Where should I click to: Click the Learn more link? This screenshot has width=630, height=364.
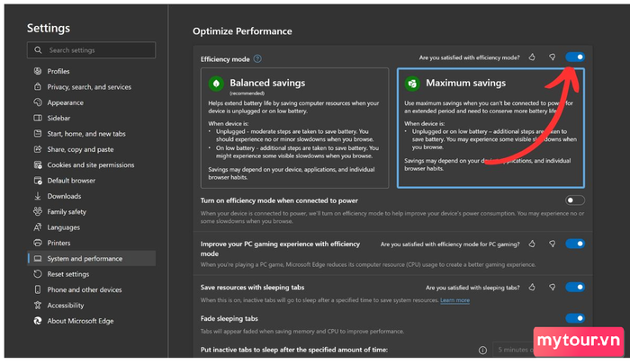point(454,300)
